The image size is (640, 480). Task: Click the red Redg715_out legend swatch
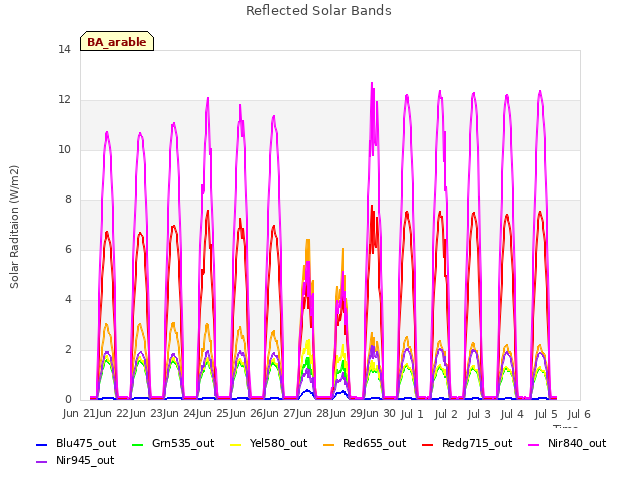pyautogui.click(x=428, y=444)
